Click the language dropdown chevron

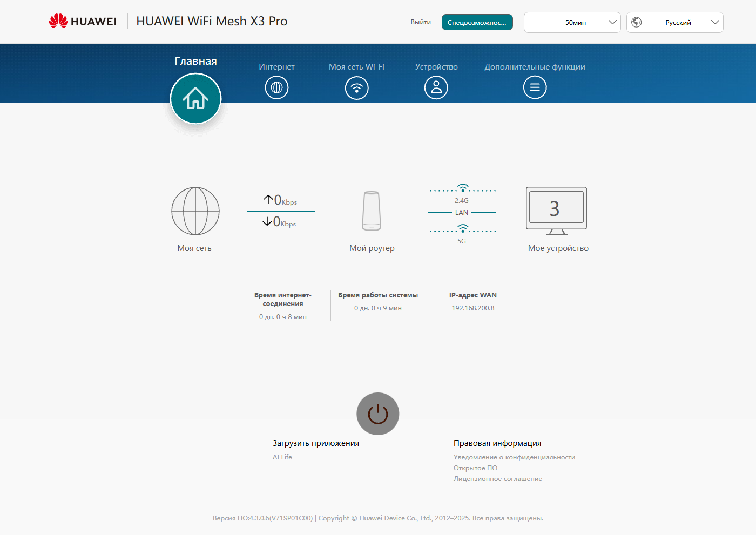tap(715, 22)
